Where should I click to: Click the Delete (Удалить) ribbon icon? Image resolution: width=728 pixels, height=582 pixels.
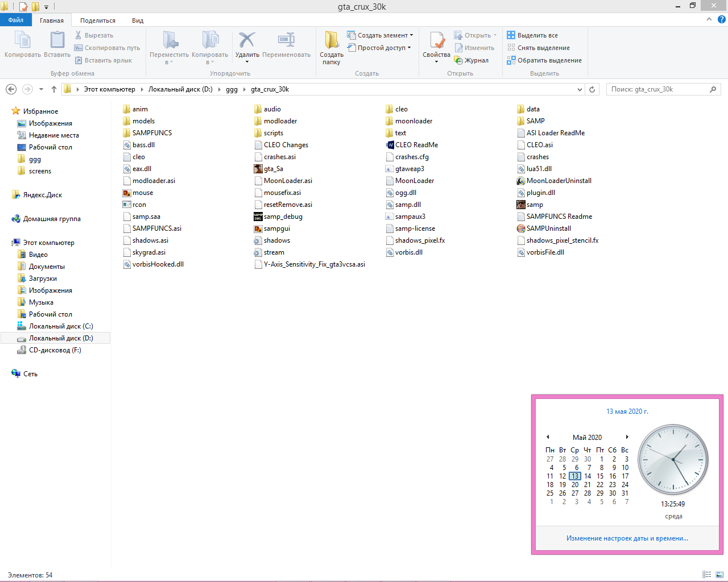[247, 41]
